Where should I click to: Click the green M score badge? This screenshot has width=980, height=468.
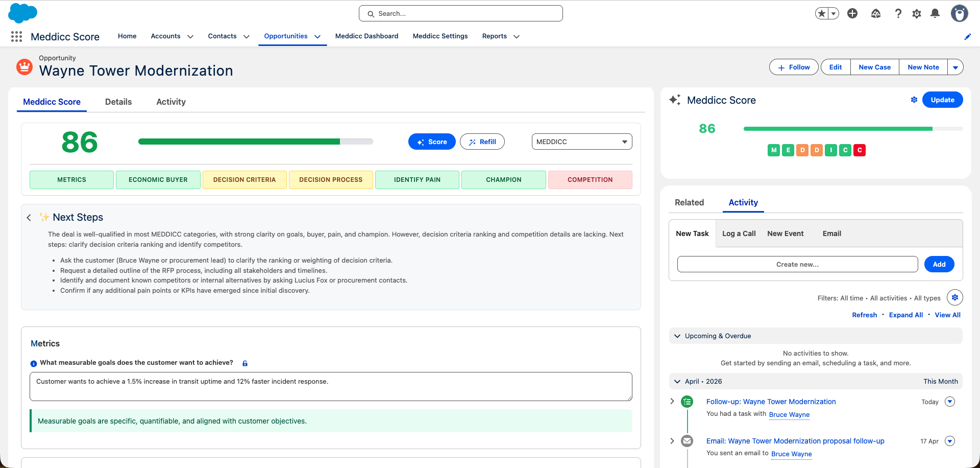click(774, 150)
